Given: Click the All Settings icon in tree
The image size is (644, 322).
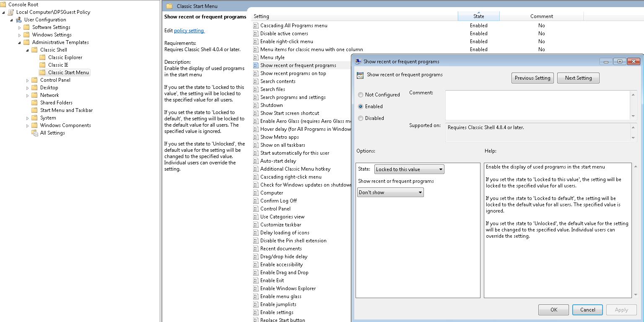Looking at the screenshot, I should [34, 133].
